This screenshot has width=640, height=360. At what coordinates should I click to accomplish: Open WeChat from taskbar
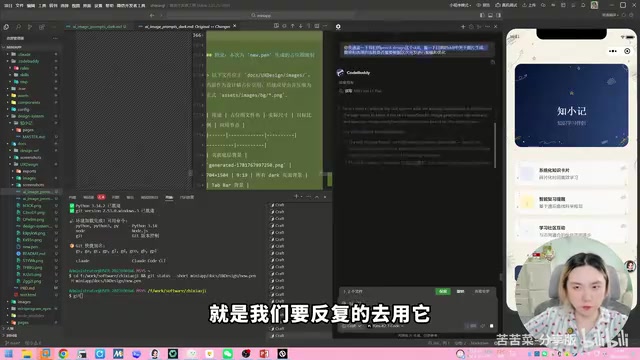pyautogui.click(x=228, y=353)
